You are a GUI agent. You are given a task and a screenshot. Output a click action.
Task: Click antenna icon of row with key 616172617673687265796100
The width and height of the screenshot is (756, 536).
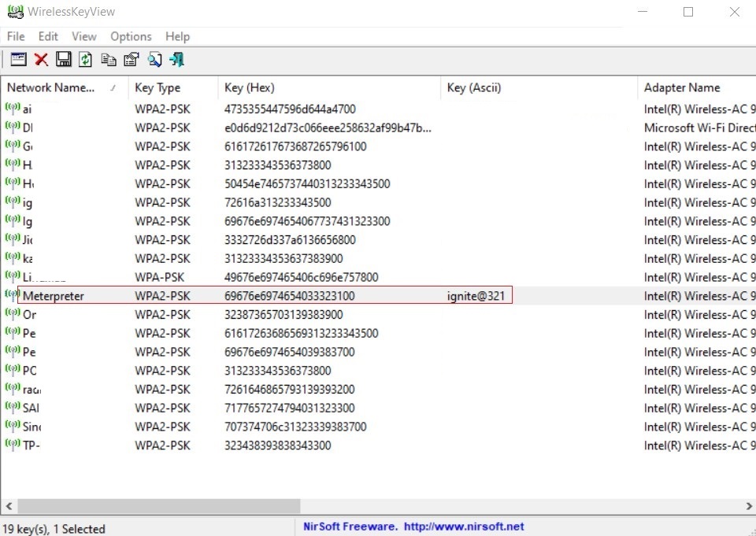pyautogui.click(x=13, y=146)
